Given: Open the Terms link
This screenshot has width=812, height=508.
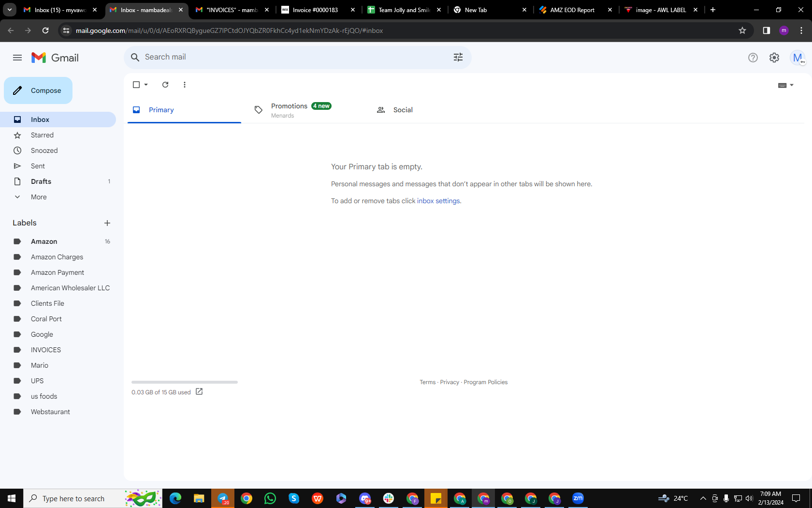Looking at the screenshot, I should click(x=427, y=382).
